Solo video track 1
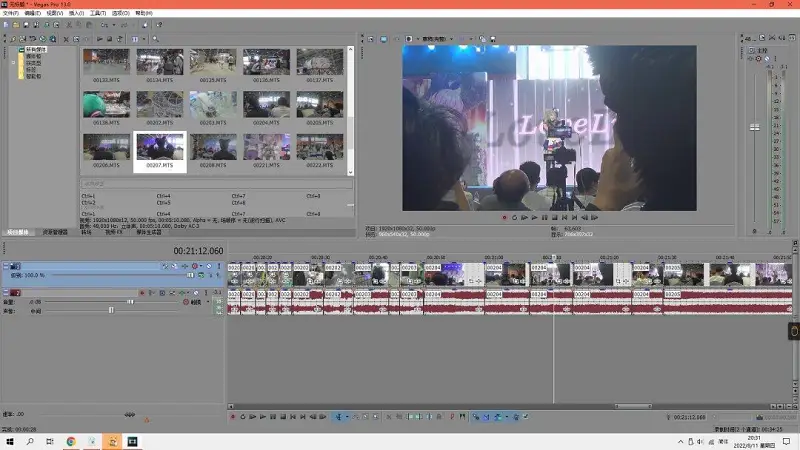The width and height of the screenshot is (800, 450). tap(219, 266)
